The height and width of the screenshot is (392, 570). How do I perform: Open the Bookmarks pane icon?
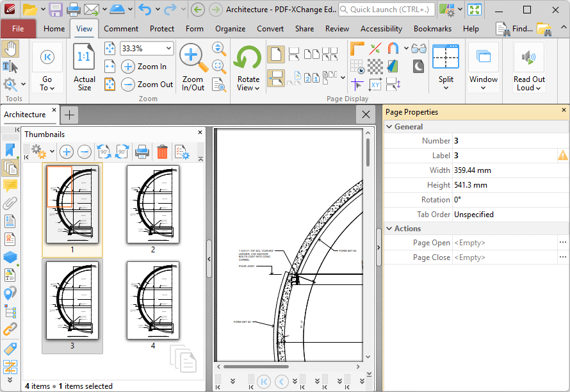pyautogui.click(x=10, y=150)
